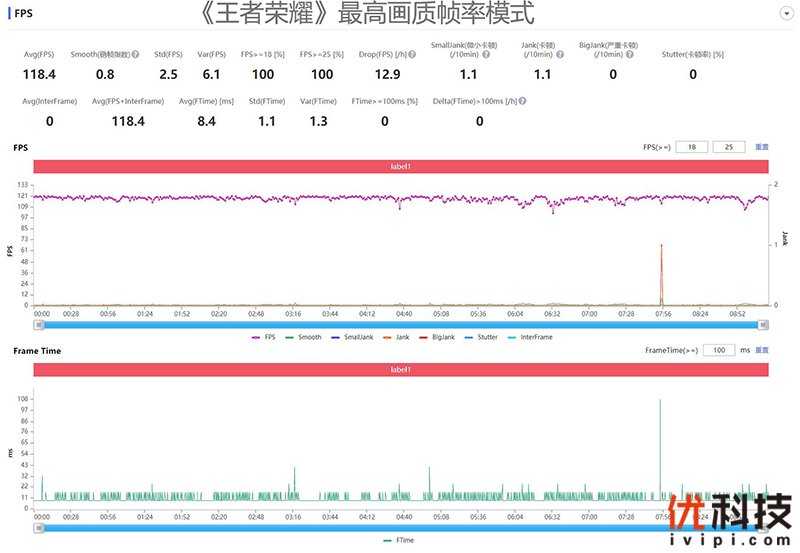Hide the Smooth series in legend
This screenshot has height=553, width=800.
point(304,337)
